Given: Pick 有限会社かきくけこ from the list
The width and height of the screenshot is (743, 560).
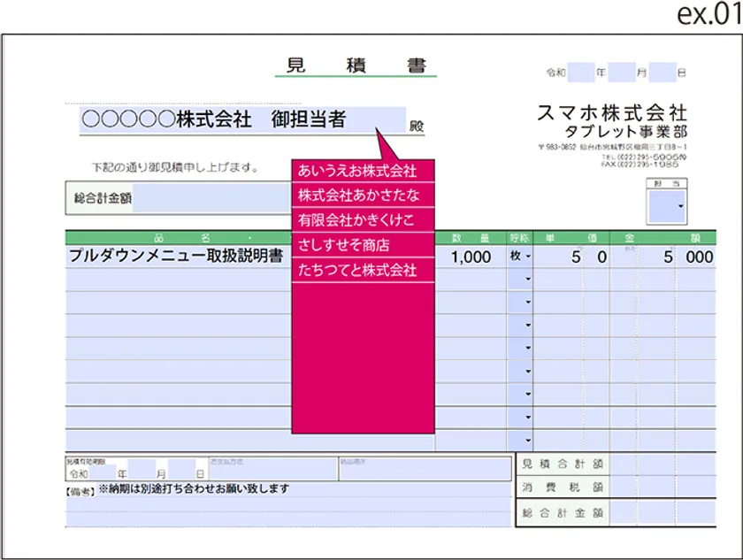Looking at the screenshot, I should pyautogui.click(x=363, y=219).
